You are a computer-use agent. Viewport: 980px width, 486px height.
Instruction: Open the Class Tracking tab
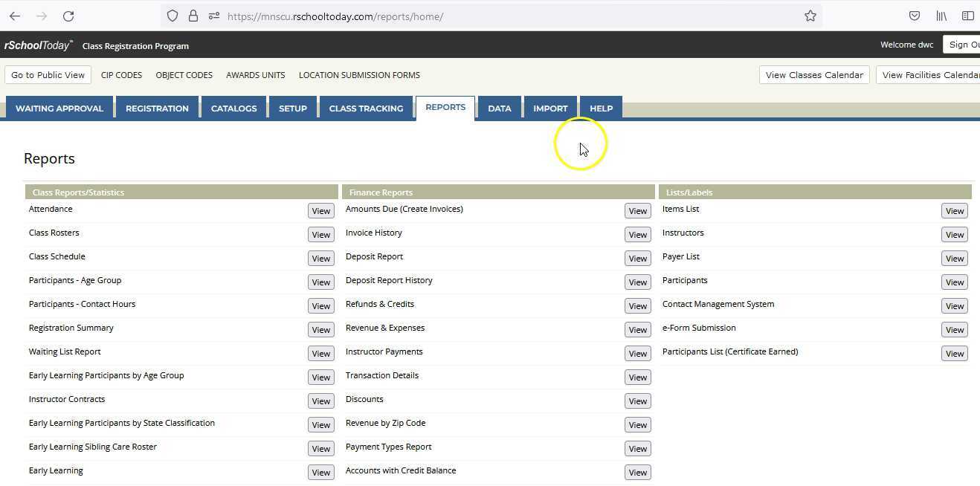point(366,108)
